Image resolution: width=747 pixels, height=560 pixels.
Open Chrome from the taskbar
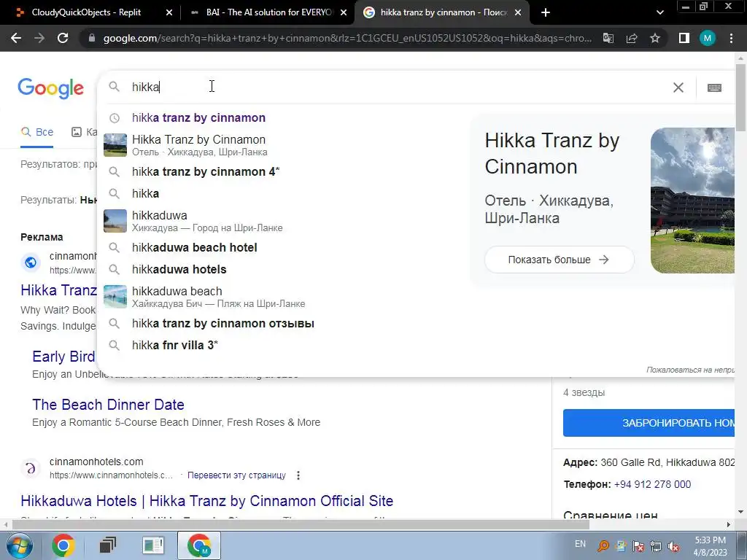point(63,545)
